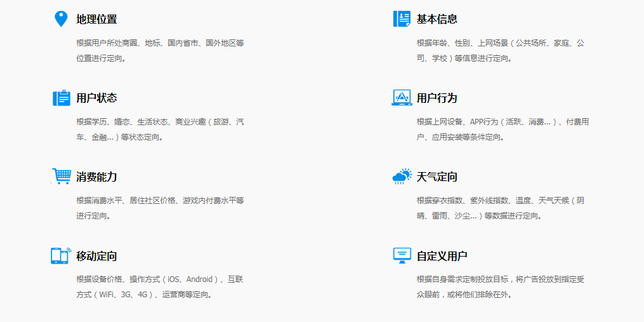Click the map pin icon beside 地理位置
This screenshot has width=644, height=322.
pyautogui.click(x=61, y=19)
